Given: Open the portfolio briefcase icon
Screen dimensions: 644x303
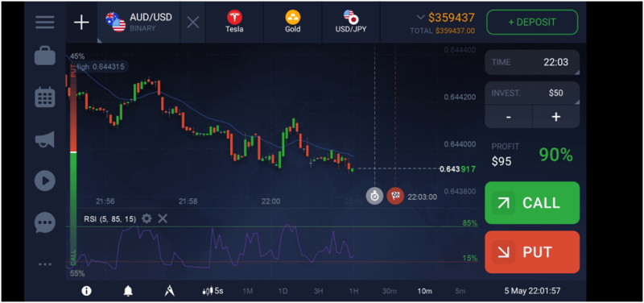Looking at the screenshot, I should pyautogui.click(x=45, y=56).
